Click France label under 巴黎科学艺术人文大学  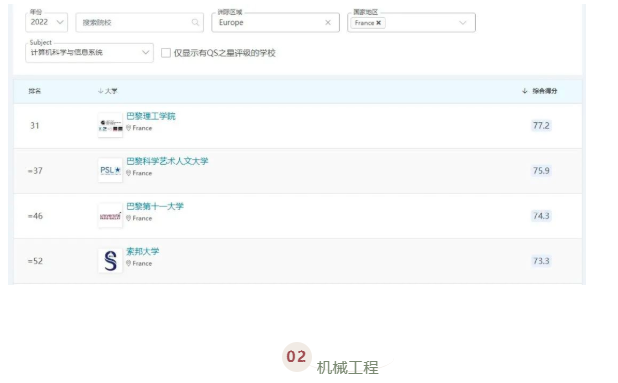tap(142, 173)
